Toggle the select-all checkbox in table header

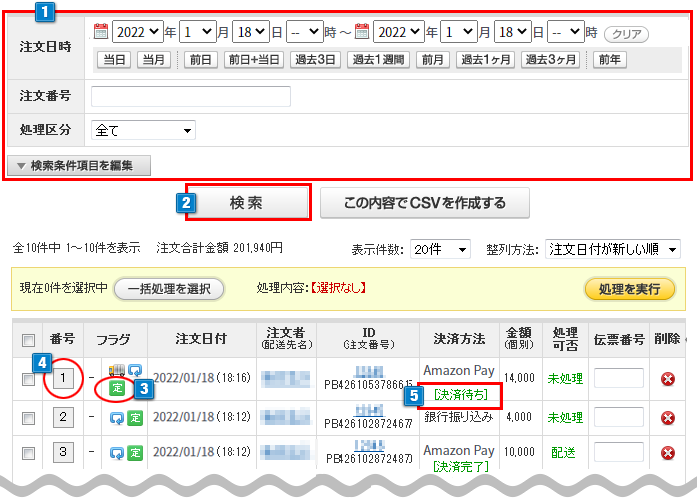[x=28, y=341]
